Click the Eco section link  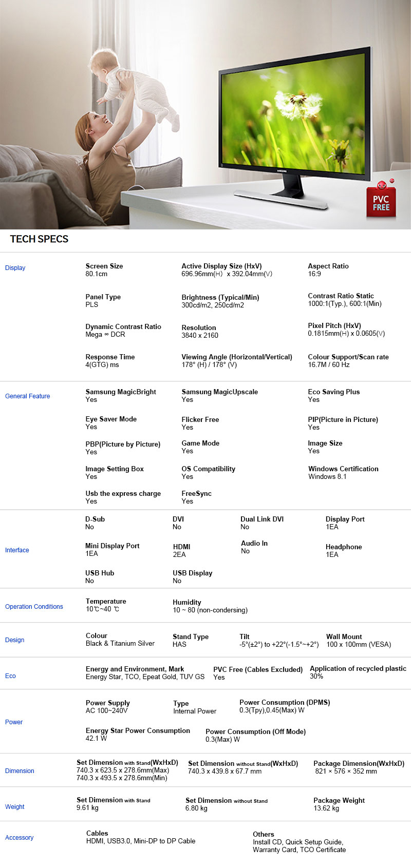point(10,676)
